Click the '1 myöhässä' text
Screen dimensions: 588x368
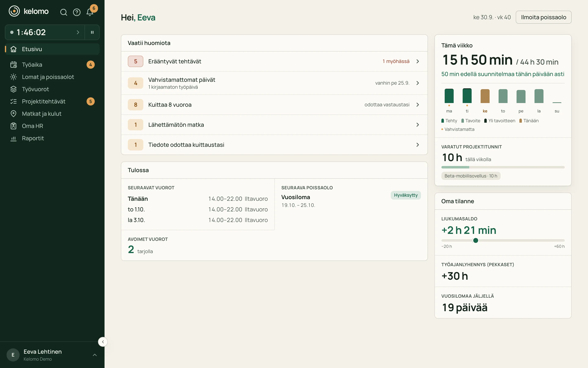(x=396, y=61)
